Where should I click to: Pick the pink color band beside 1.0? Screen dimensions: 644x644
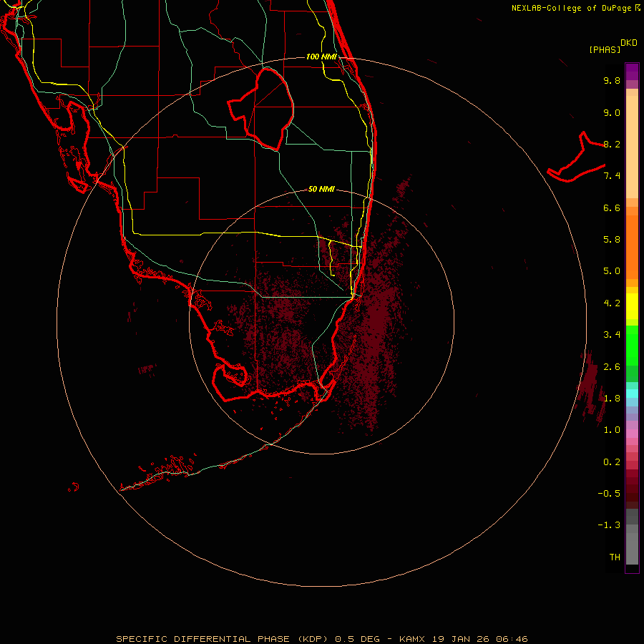pos(632,434)
